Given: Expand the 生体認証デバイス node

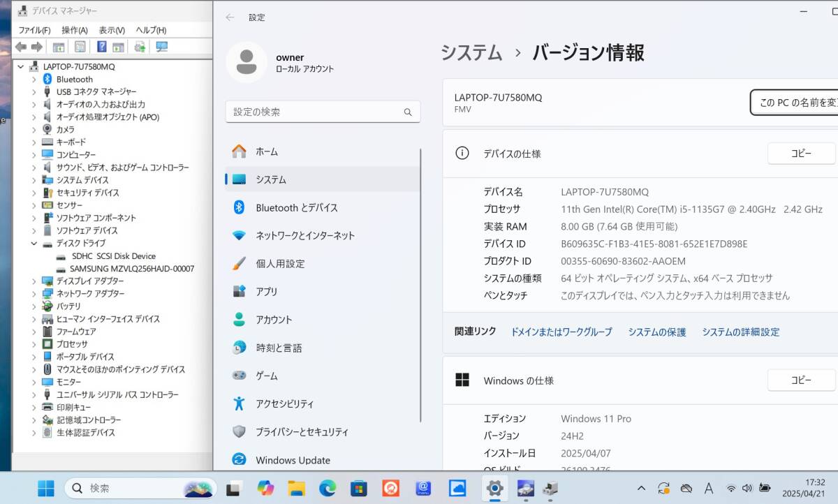Looking at the screenshot, I should tap(34, 433).
